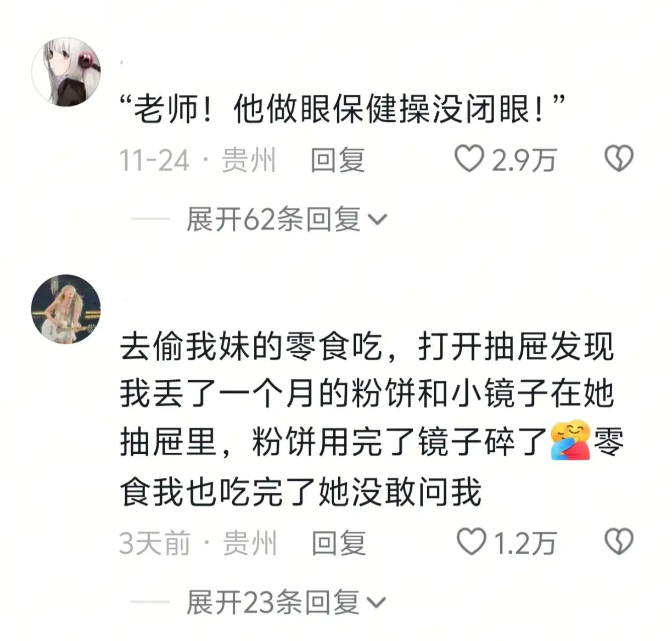Open the guitar performer avatar profile
Screen dimensions: 672x641
(x=66, y=309)
